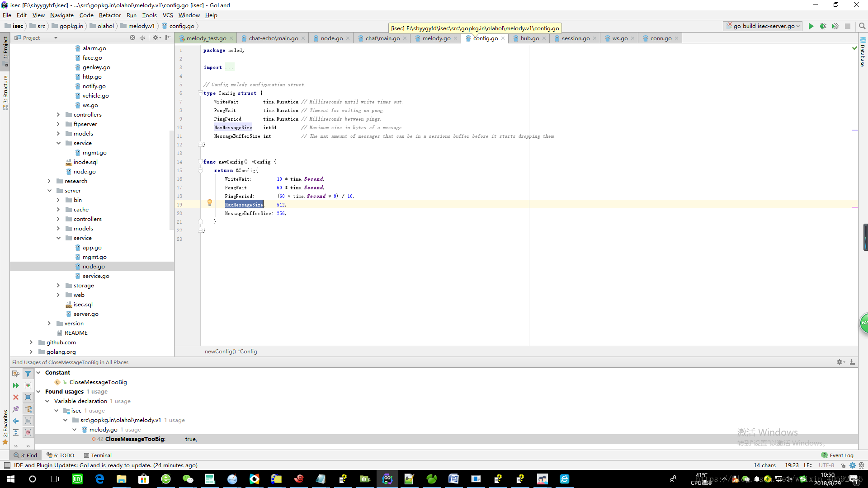Open the Refactor menu
The width and height of the screenshot is (868, 488).
(110, 15)
